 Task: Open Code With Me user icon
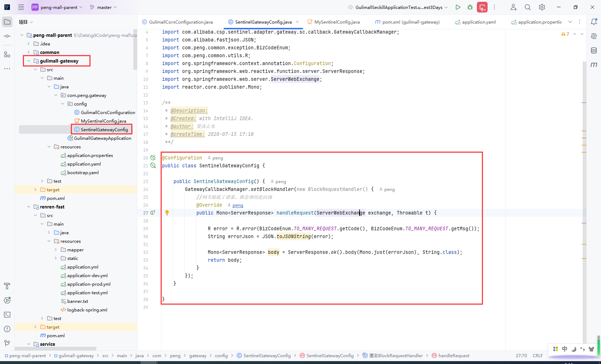pyautogui.click(x=513, y=7)
